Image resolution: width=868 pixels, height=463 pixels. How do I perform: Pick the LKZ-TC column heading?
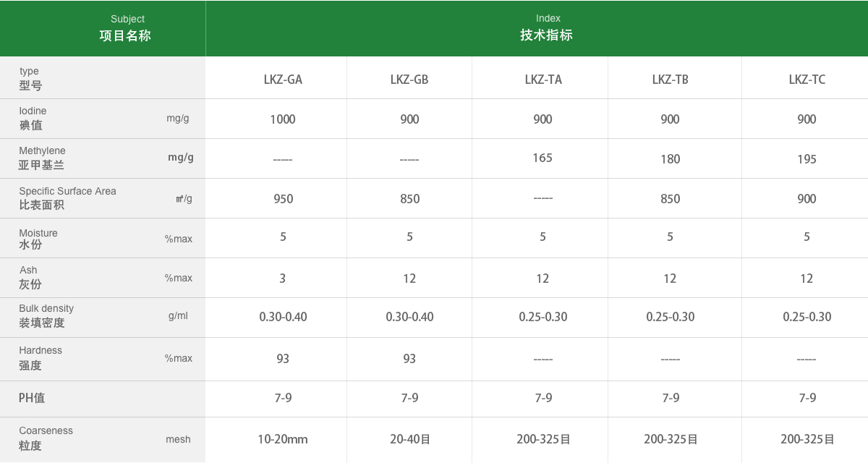tap(807, 80)
